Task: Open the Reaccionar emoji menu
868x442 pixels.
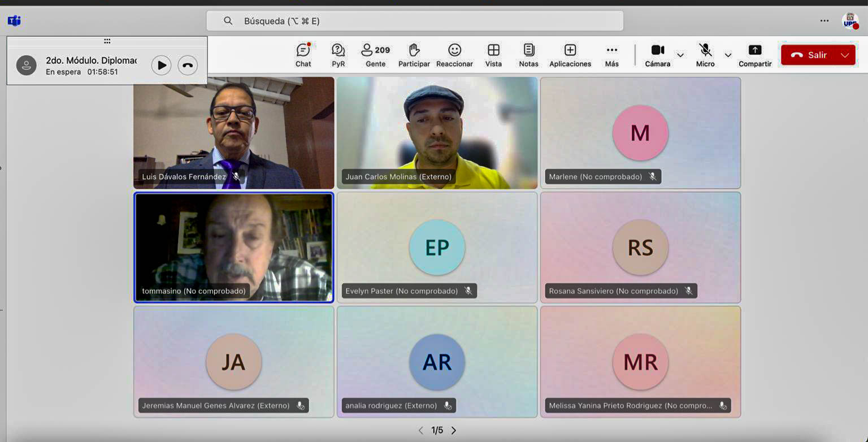Action: (x=454, y=55)
